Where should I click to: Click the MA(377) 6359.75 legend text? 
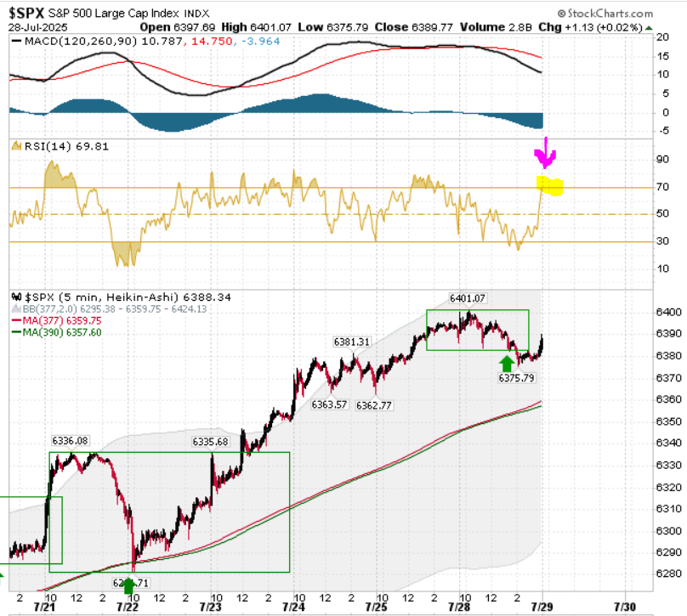pos(62,320)
